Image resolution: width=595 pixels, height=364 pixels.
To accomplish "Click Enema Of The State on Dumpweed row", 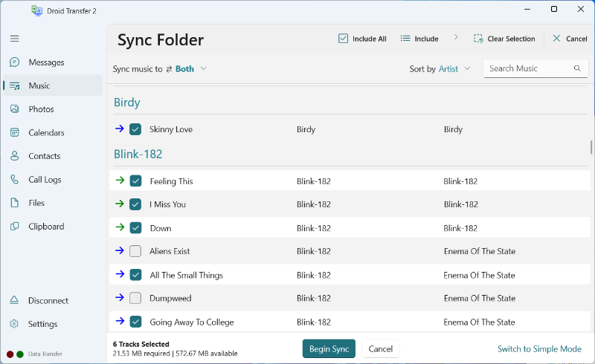I will 480,299.
